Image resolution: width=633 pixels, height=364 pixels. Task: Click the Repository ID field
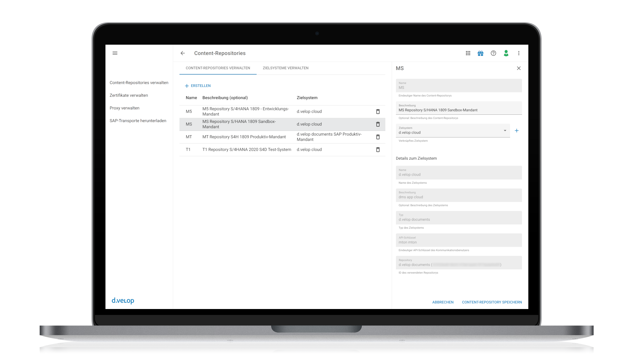pyautogui.click(x=459, y=262)
